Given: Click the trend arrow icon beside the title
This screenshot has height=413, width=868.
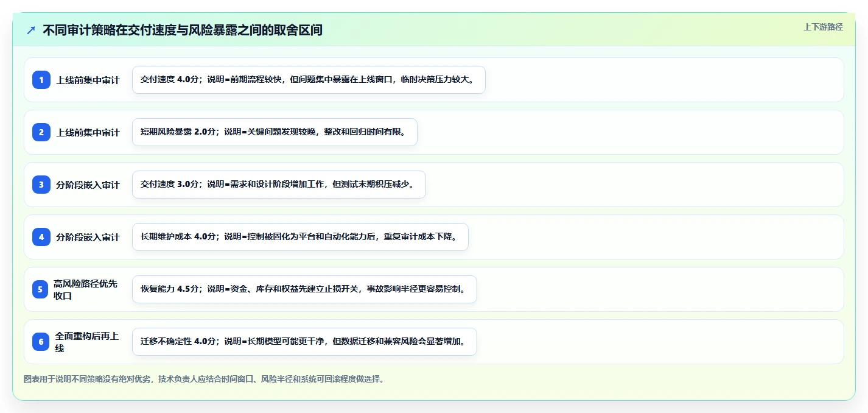Looking at the screenshot, I should tap(31, 30).
